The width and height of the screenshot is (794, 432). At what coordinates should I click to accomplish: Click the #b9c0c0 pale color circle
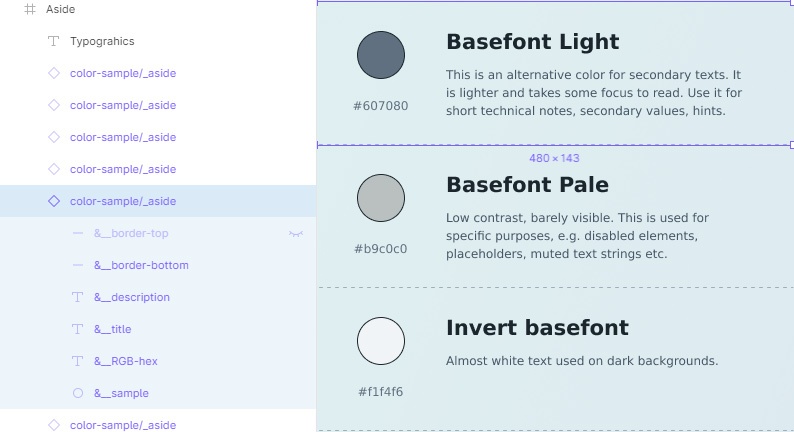(381, 198)
